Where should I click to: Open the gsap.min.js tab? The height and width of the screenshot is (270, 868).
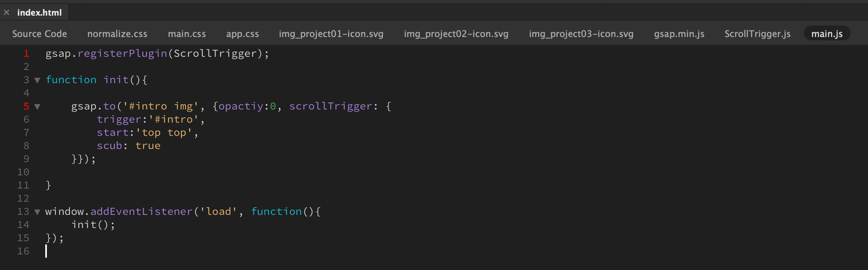(679, 34)
